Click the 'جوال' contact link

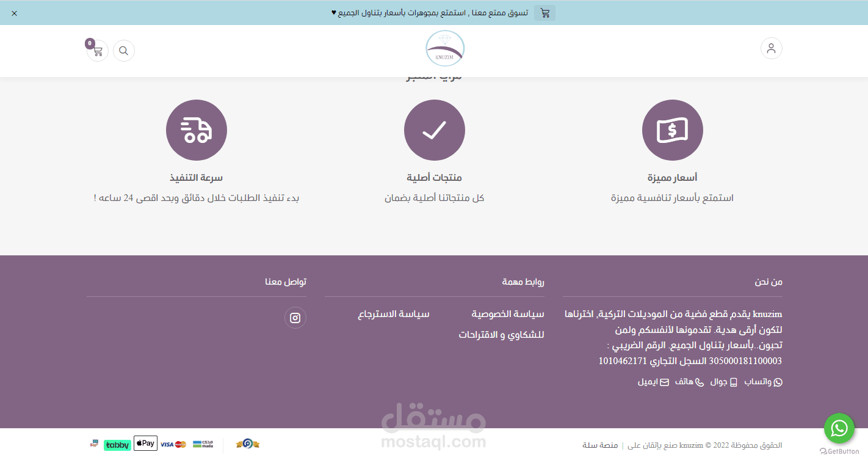(723, 382)
